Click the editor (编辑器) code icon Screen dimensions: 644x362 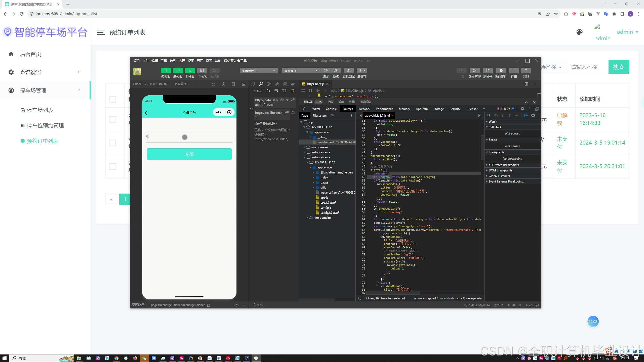(178, 71)
